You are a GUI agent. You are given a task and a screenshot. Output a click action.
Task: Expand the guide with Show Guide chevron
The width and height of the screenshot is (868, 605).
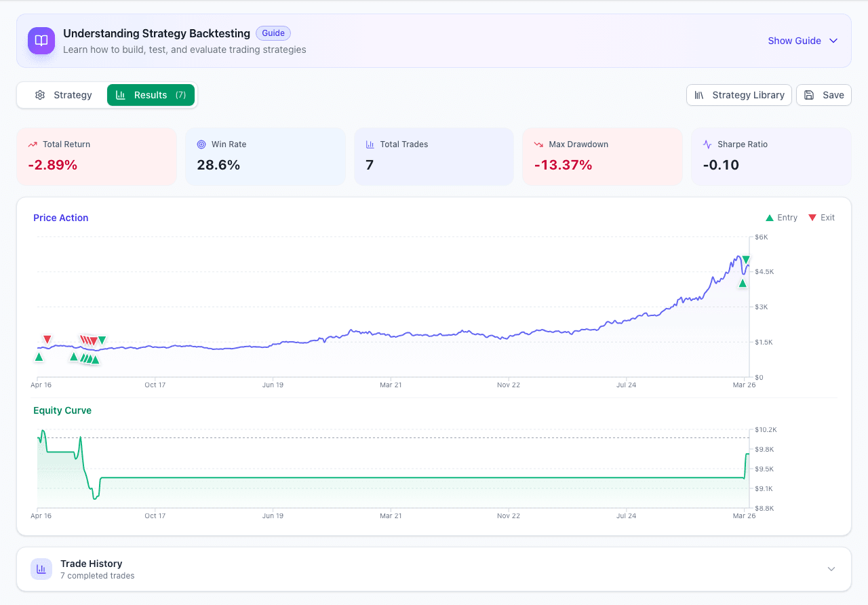(833, 41)
